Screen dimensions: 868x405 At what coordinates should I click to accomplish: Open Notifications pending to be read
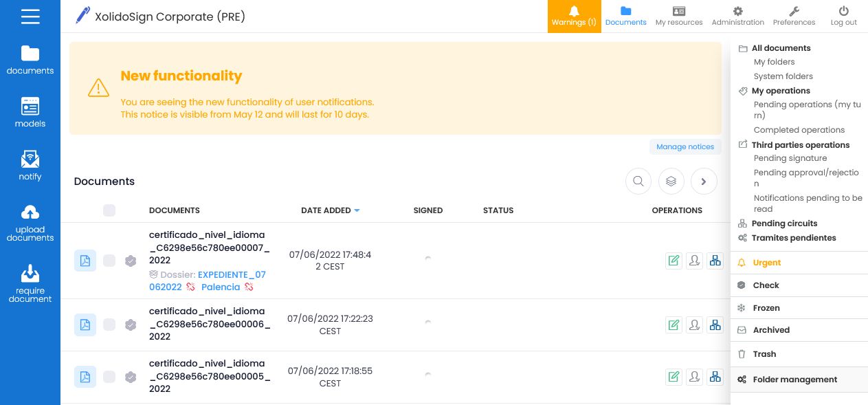pyautogui.click(x=808, y=204)
